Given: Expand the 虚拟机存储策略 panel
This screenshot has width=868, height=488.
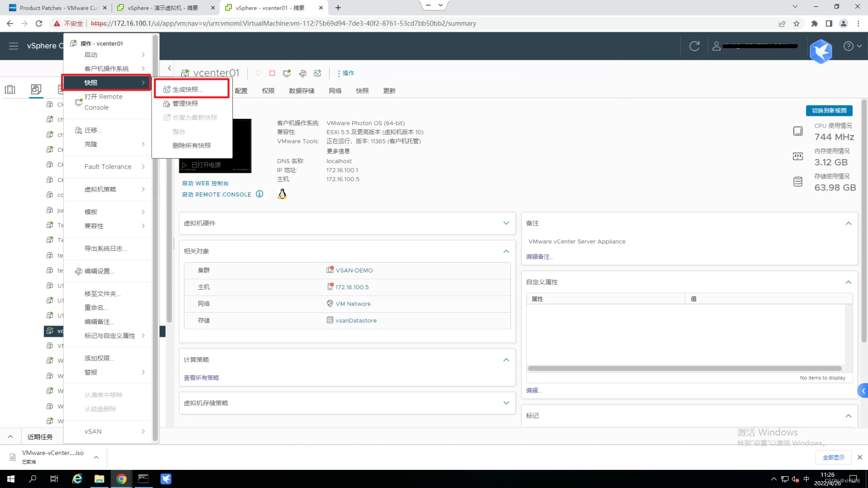Looking at the screenshot, I should click(x=506, y=403).
